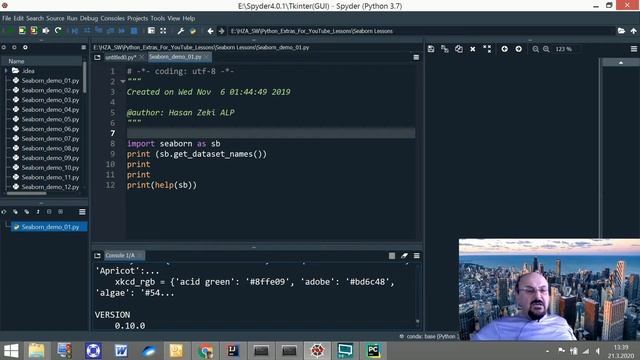Screen dimensions: 640x360
Task: Clear console with eraser icon
Action: coord(404,256)
